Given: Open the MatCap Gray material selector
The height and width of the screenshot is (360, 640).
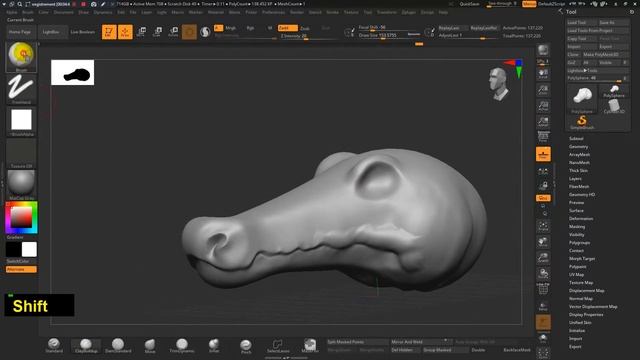Looking at the screenshot, I should tap(21, 184).
